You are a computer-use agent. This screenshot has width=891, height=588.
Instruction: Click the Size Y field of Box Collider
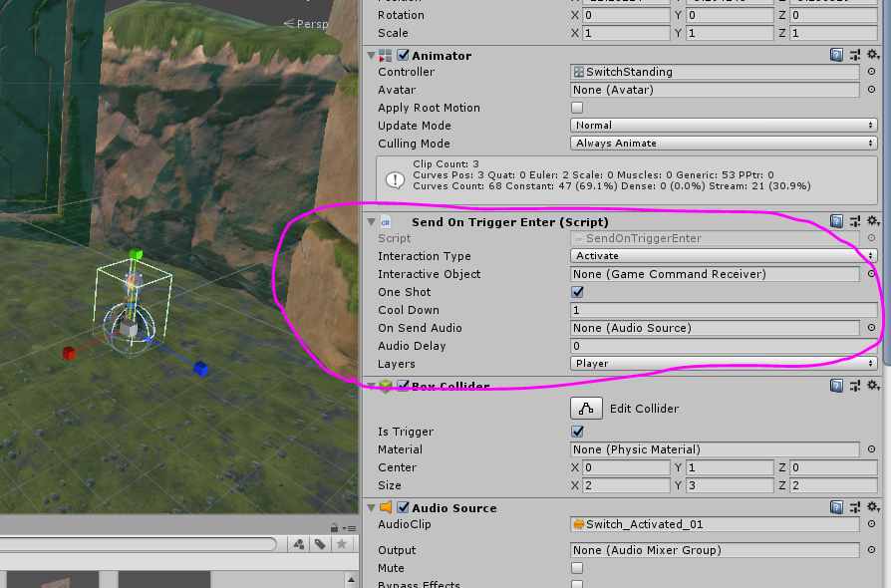coord(730,485)
